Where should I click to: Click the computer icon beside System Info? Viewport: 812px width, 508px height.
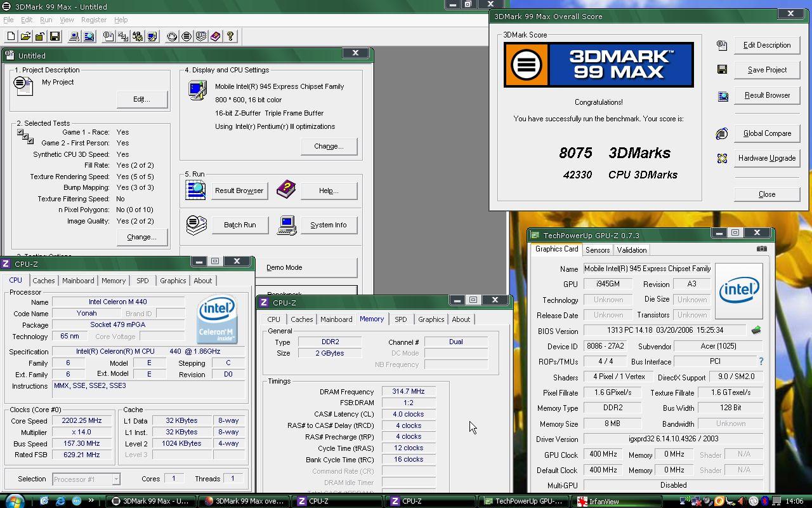coord(287,225)
